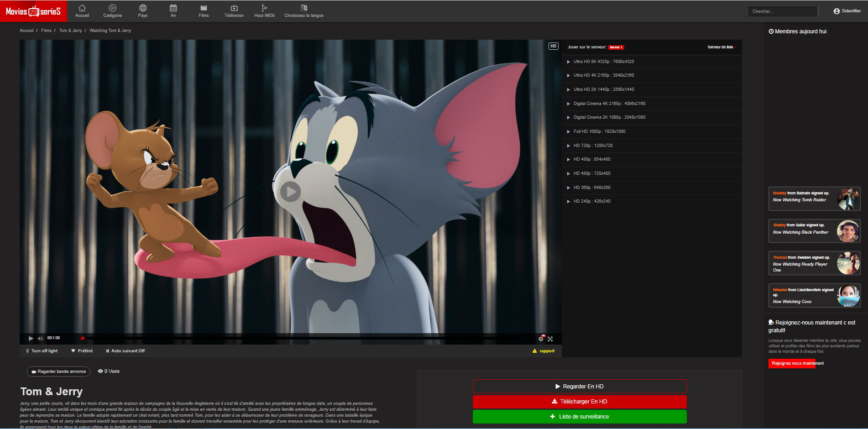Play video with center play button
The height and width of the screenshot is (429, 868).
pos(290,192)
